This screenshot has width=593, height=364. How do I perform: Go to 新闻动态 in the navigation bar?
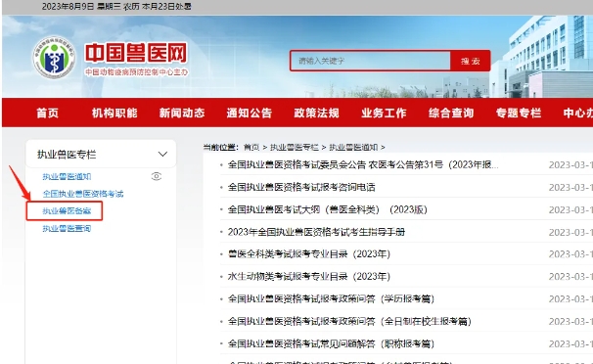(182, 114)
